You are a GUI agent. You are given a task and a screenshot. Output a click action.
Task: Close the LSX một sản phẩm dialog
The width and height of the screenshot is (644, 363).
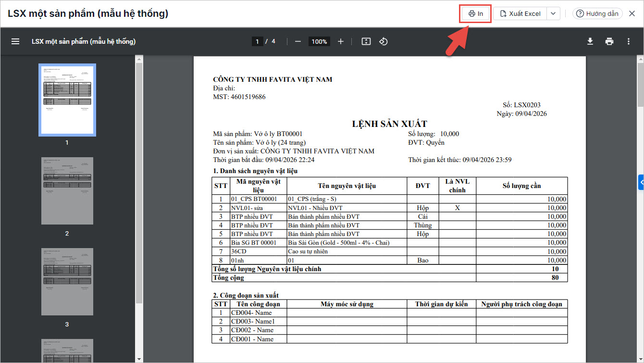point(632,13)
